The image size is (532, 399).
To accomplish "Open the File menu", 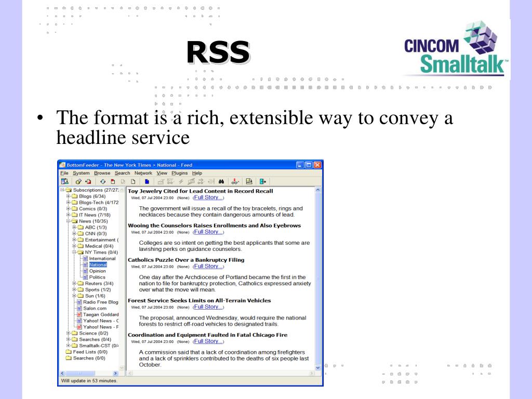I will coord(64,173).
